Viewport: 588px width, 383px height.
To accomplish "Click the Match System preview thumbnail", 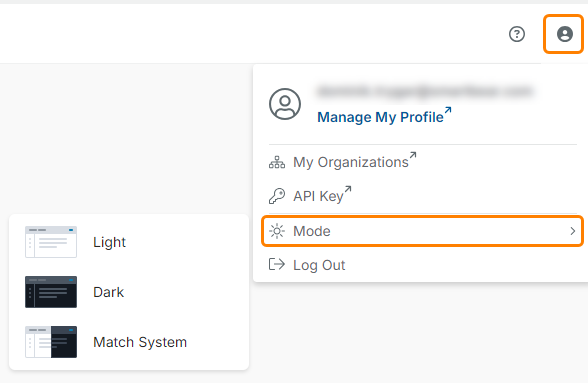I will (51, 342).
